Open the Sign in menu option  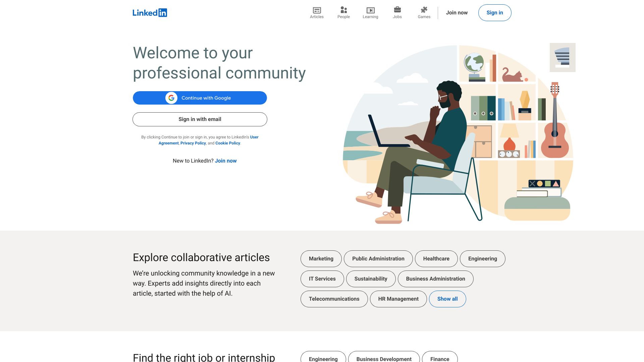(x=494, y=13)
